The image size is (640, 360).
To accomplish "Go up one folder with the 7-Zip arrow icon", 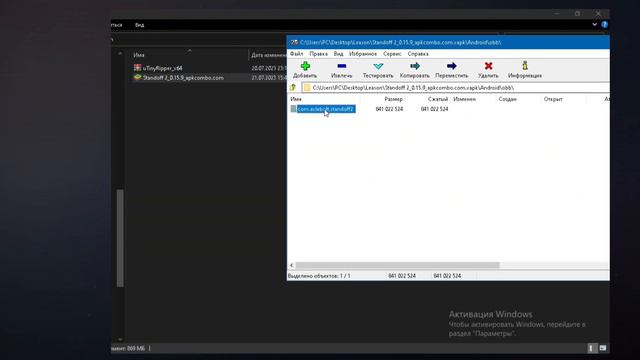I will [x=293, y=87].
